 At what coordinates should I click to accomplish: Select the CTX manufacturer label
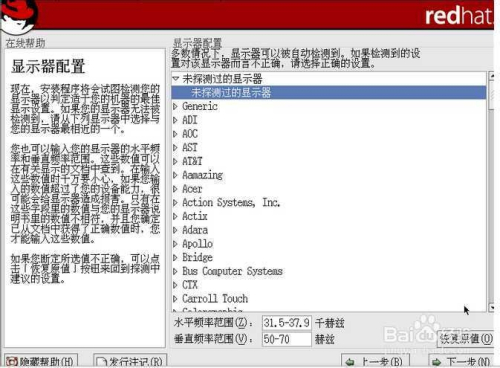[x=190, y=285]
